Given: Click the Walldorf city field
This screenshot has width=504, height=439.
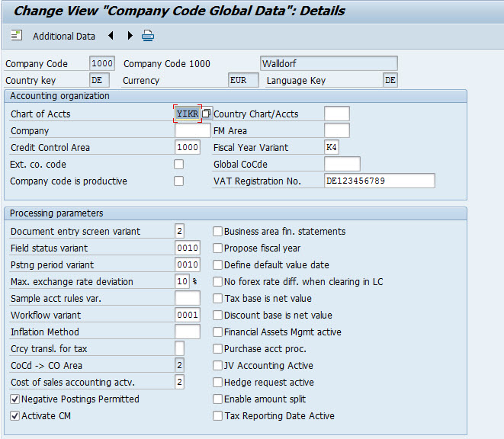Looking at the screenshot, I should tap(329, 63).
